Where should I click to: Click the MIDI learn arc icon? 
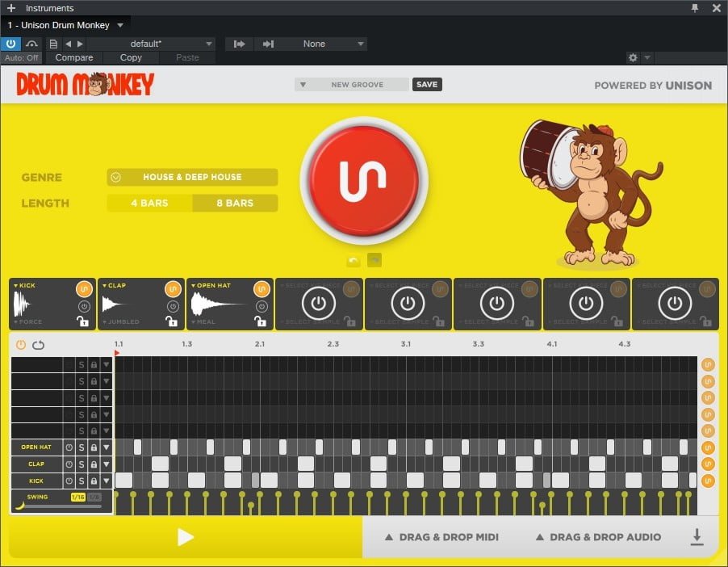coord(31,44)
